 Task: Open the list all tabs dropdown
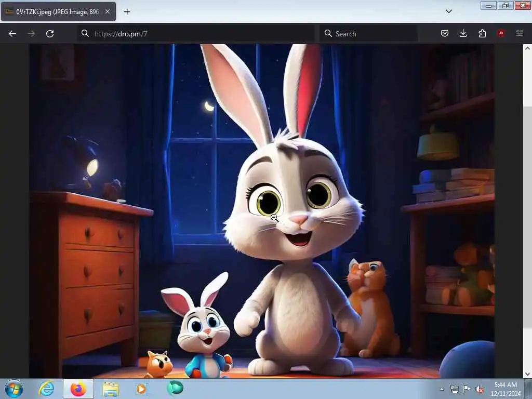click(448, 11)
